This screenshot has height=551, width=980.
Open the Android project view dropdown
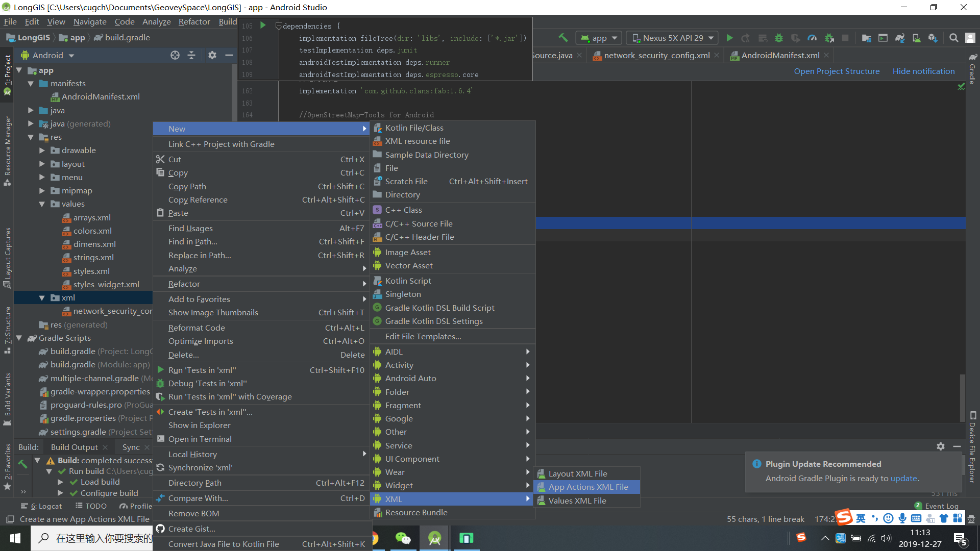click(47, 55)
